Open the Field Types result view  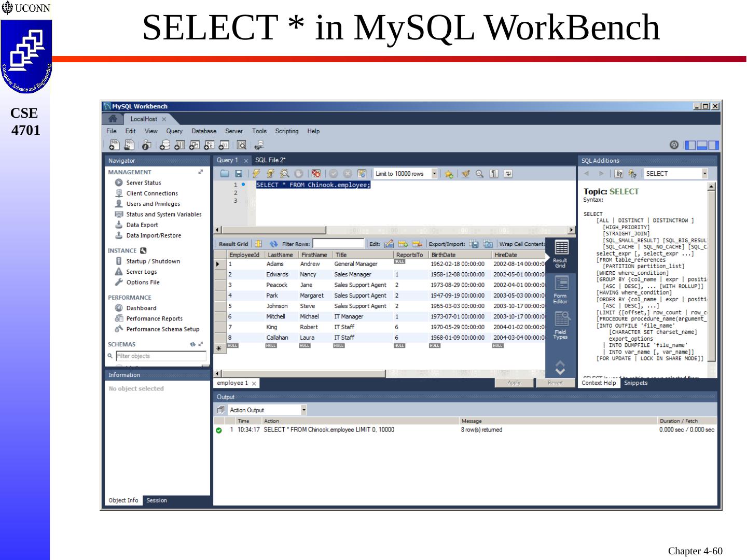(x=560, y=325)
